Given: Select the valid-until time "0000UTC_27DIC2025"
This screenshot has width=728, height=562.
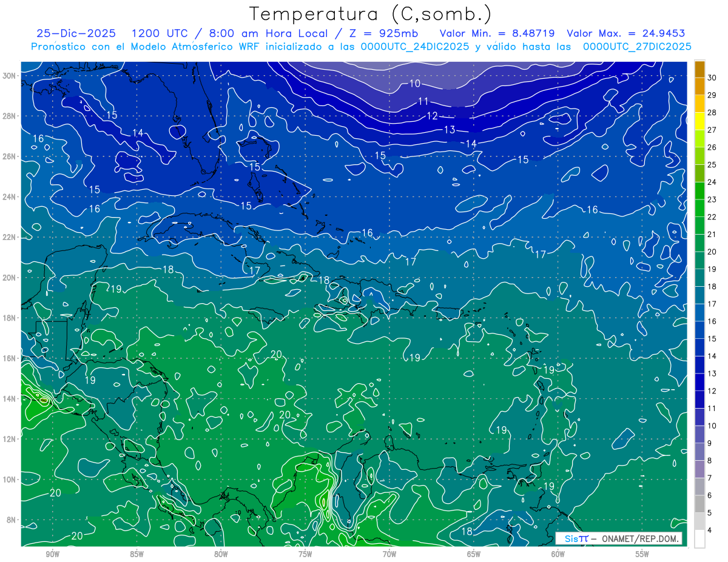Looking at the screenshot, I should click(x=637, y=47).
